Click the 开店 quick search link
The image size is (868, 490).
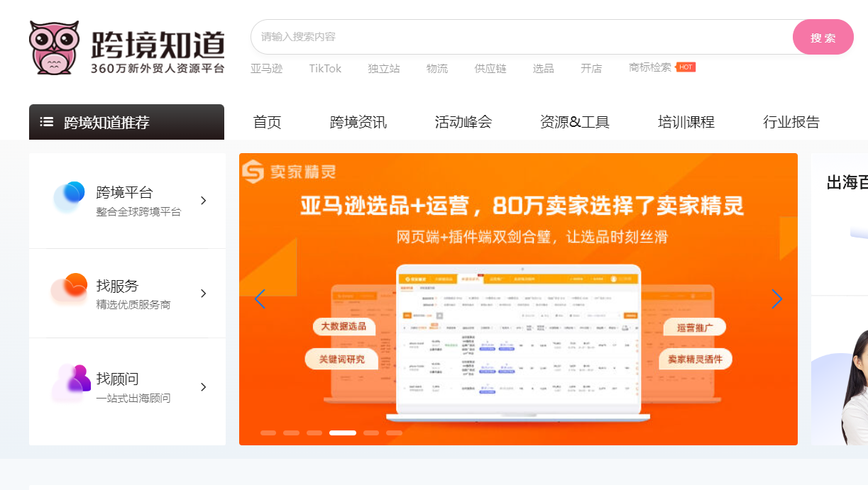pos(591,69)
